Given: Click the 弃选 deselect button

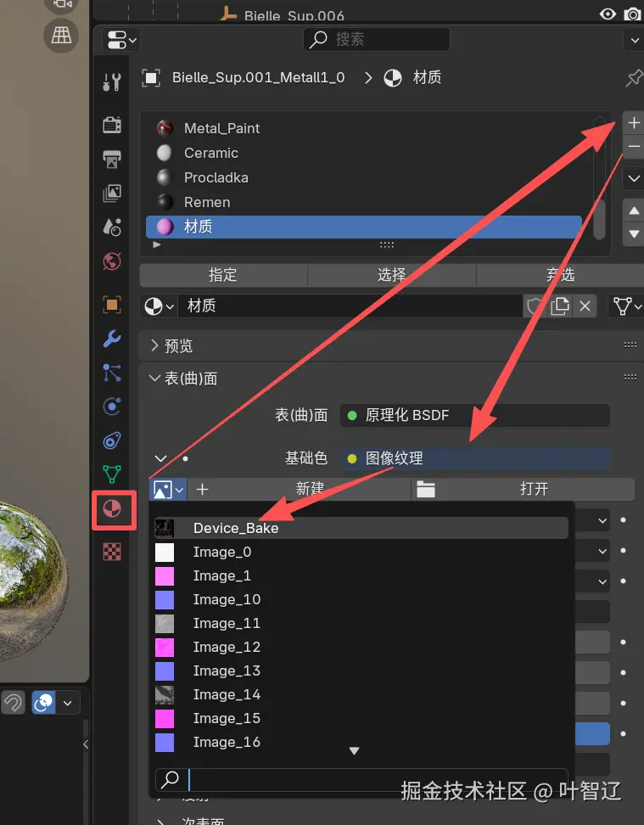Looking at the screenshot, I should pyautogui.click(x=560, y=275).
